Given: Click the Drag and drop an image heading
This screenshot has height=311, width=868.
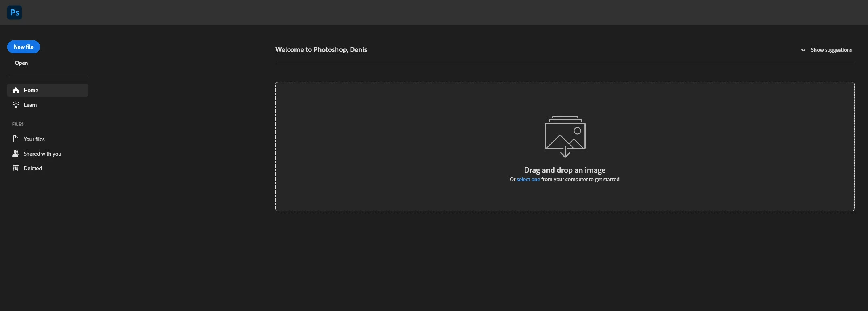Looking at the screenshot, I should coord(565,170).
